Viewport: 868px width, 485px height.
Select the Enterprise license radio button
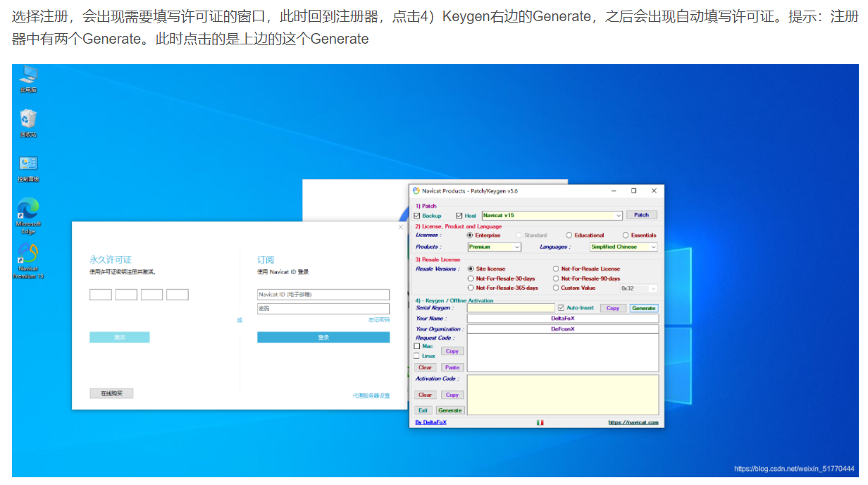coord(471,235)
